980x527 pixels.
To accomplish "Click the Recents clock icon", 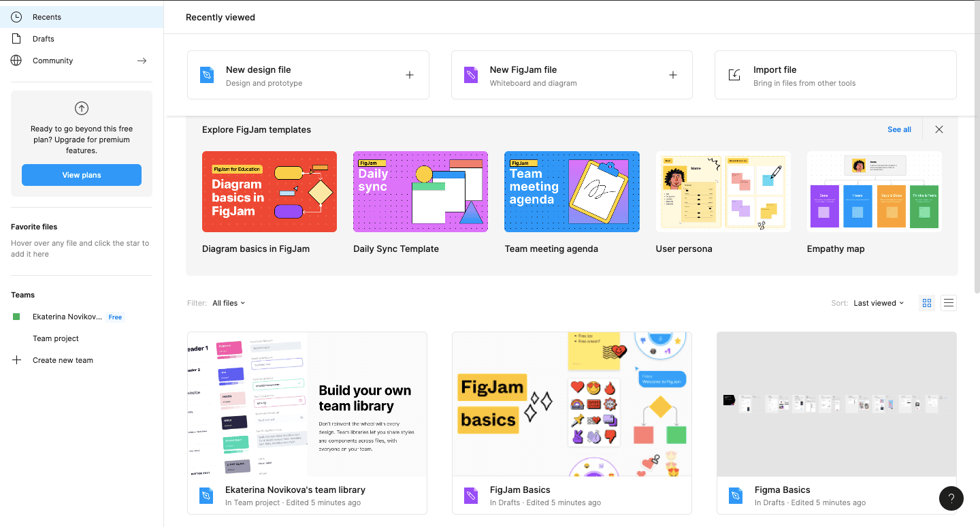I will [x=16, y=17].
